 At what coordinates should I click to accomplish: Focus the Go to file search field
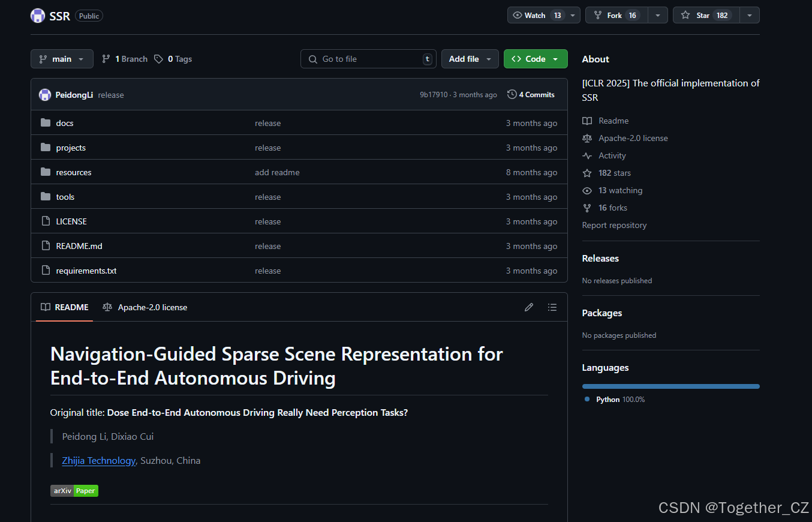pyautogui.click(x=368, y=59)
